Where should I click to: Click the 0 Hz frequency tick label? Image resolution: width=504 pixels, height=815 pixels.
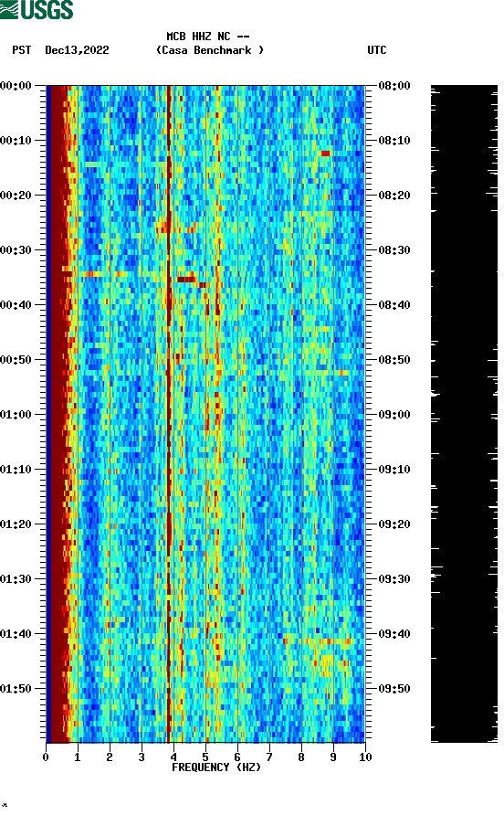point(46,757)
